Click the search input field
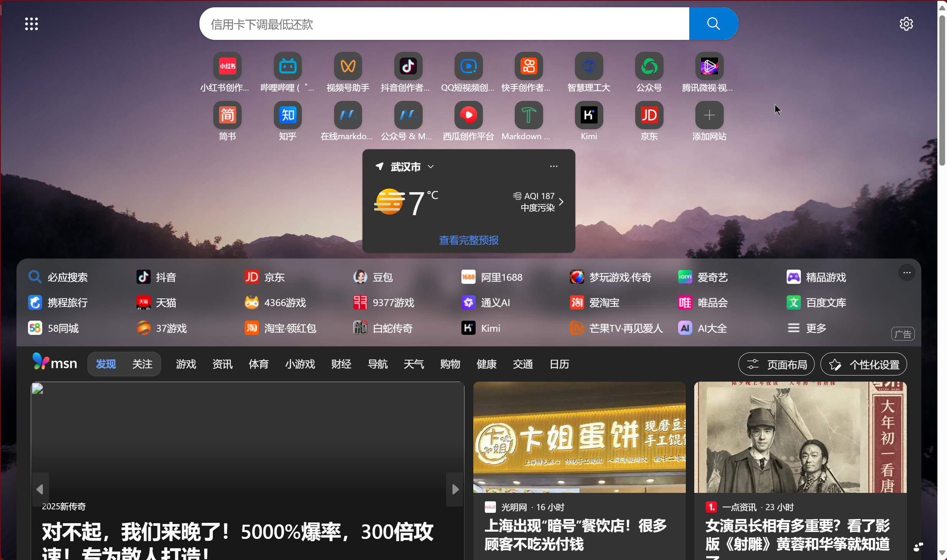 click(x=444, y=24)
